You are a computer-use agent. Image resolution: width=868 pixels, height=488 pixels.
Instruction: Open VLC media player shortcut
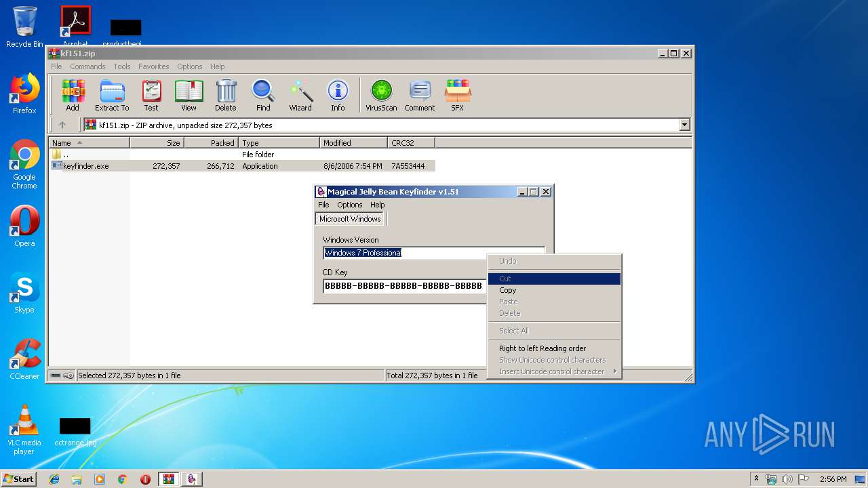[x=24, y=430]
